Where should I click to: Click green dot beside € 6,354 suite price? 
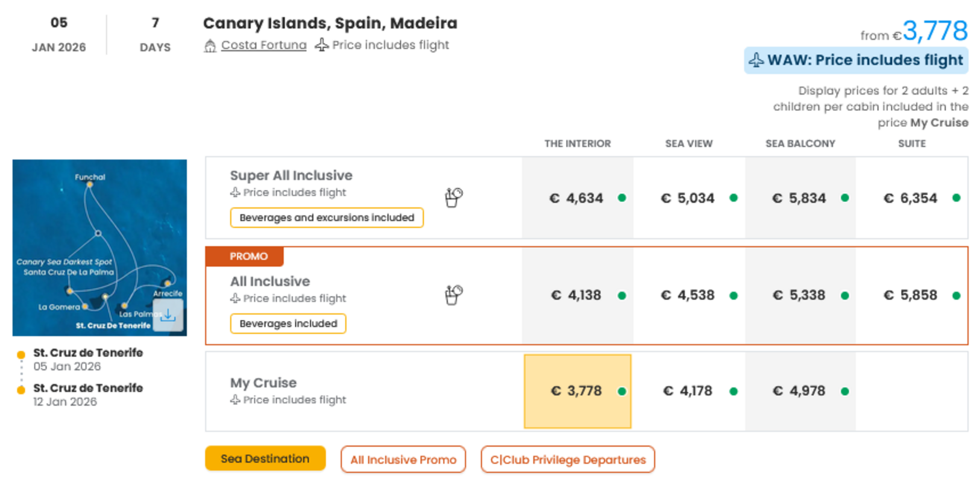click(x=956, y=198)
